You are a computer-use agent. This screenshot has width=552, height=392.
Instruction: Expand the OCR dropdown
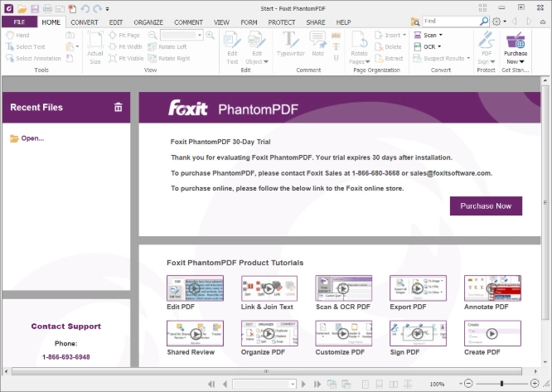pyautogui.click(x=439, y=46)
